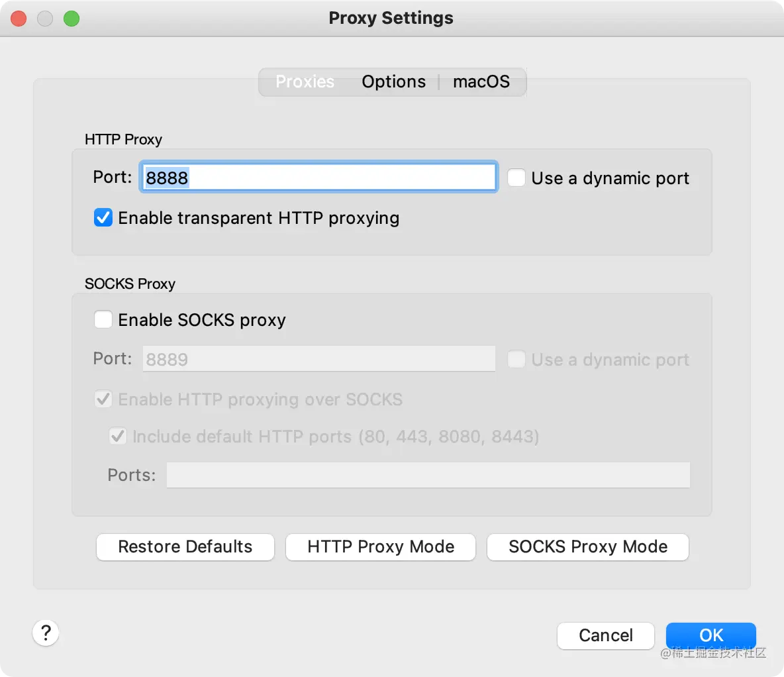Click the empty Ports field under SOCKS
The width and height of the screenshot is (784, 677).
427,474
